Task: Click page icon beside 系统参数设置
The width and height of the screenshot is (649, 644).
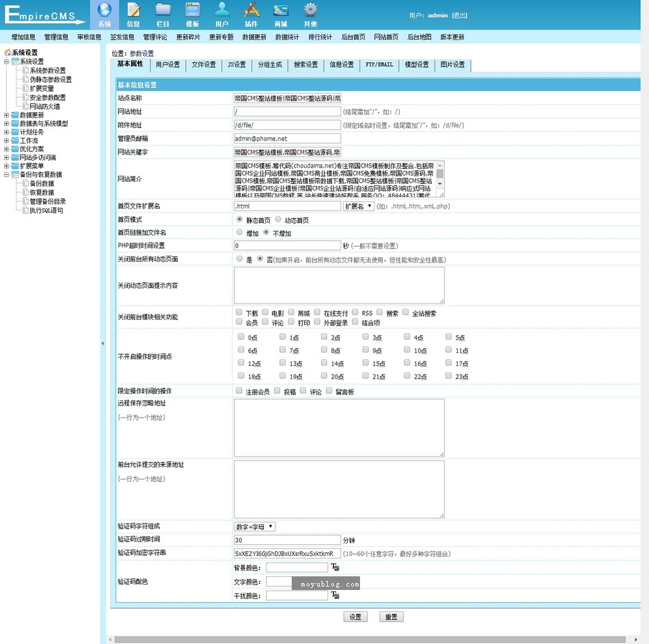Action: click(x=25, y=70)
